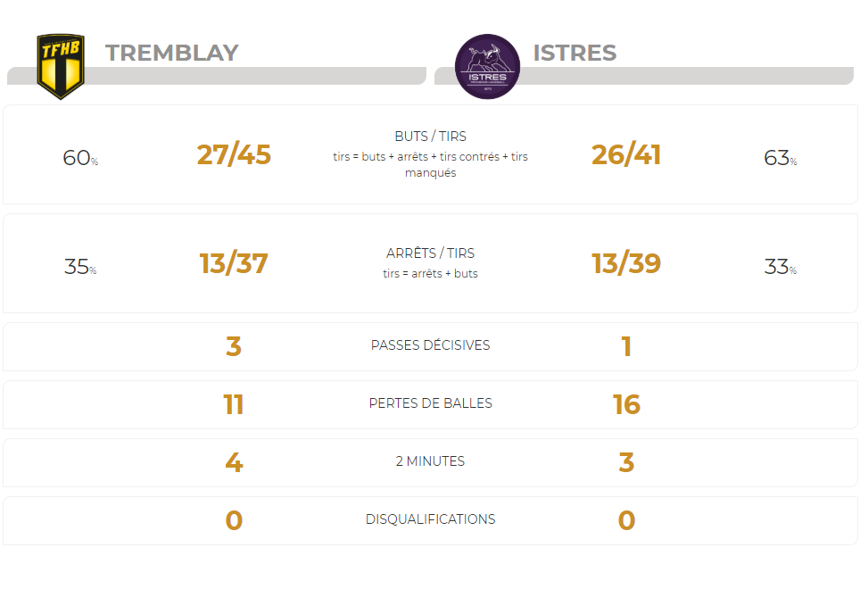868x589 pixels.
Task: Click the DISQUALIFICATIONS row label
Action: point(430,519)
